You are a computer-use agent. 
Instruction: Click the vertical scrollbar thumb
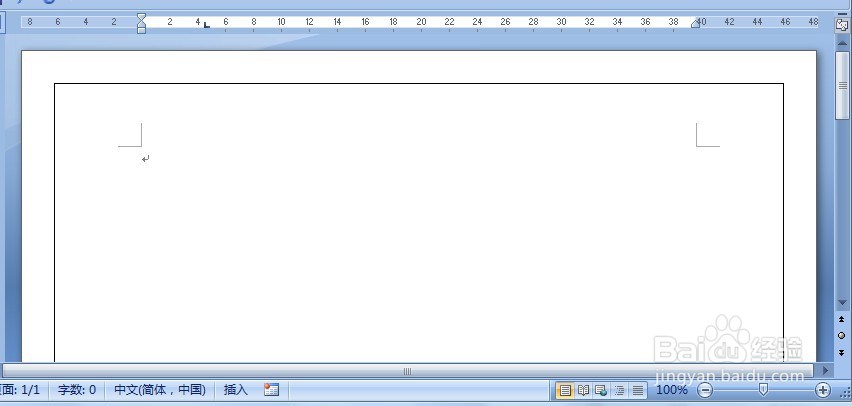pos(842,85)
